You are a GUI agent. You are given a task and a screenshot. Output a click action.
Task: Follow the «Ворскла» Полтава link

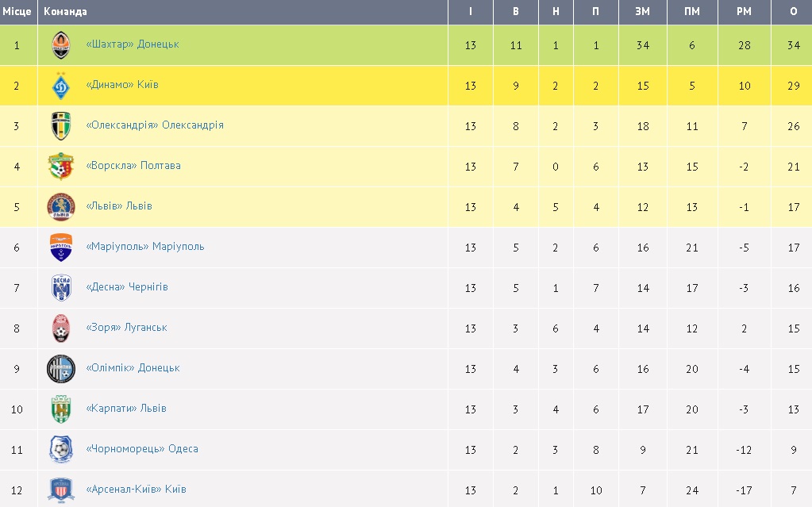click(133, 166)
